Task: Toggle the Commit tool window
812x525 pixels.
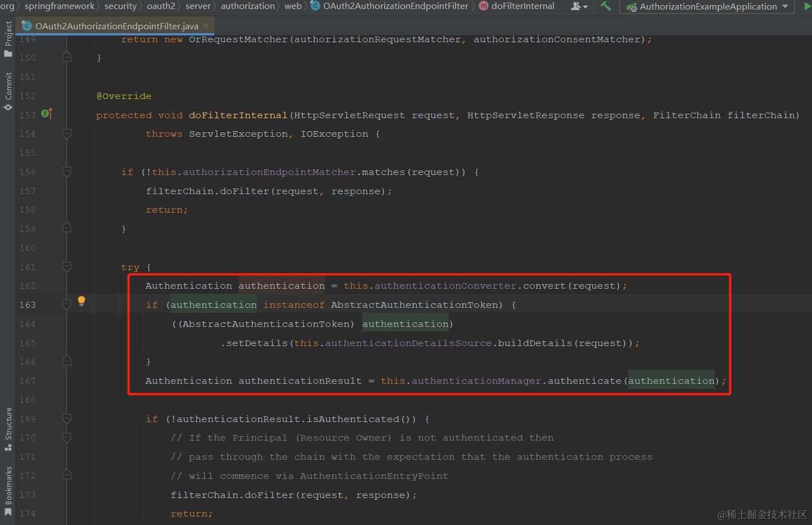Action: click(x=8, y=84)
